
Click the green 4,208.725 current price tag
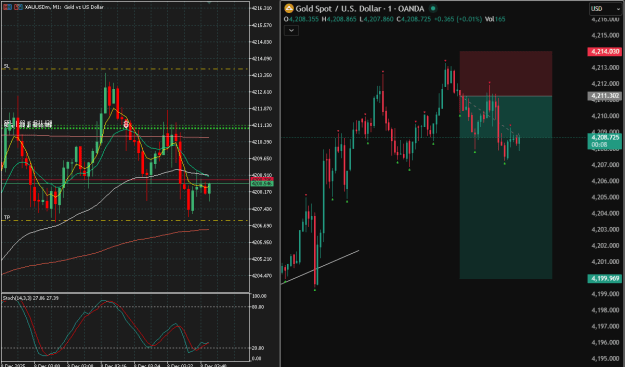[605, 141]
